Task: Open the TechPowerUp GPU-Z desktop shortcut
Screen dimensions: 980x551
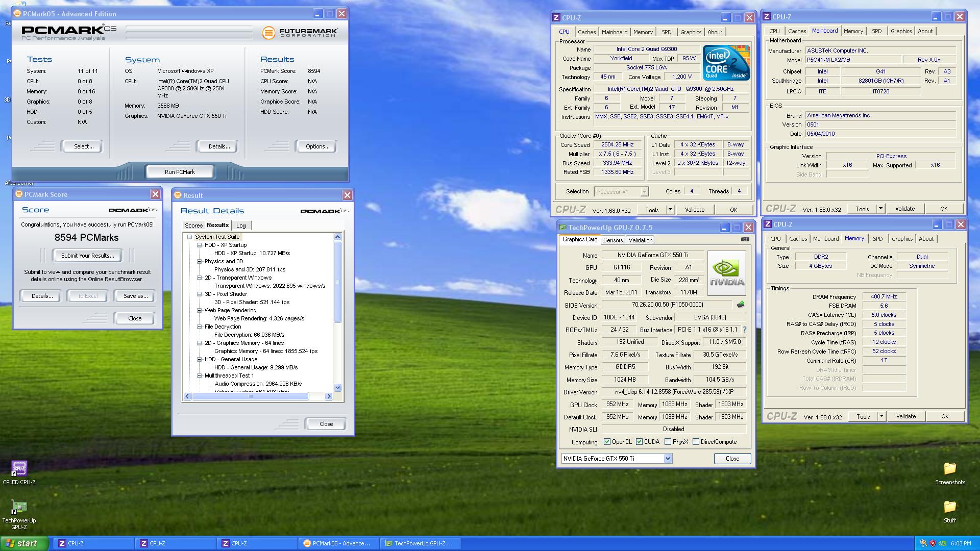Action: click(x=19, y=514)
